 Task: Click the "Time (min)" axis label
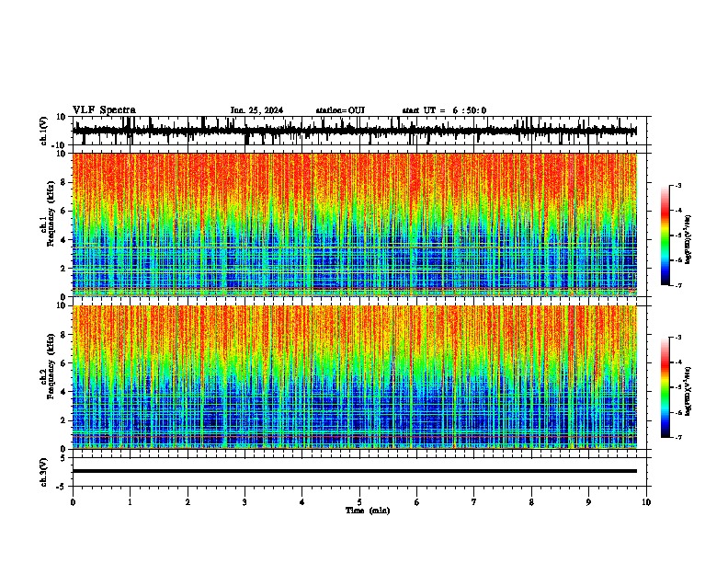(x=368, y=511)
